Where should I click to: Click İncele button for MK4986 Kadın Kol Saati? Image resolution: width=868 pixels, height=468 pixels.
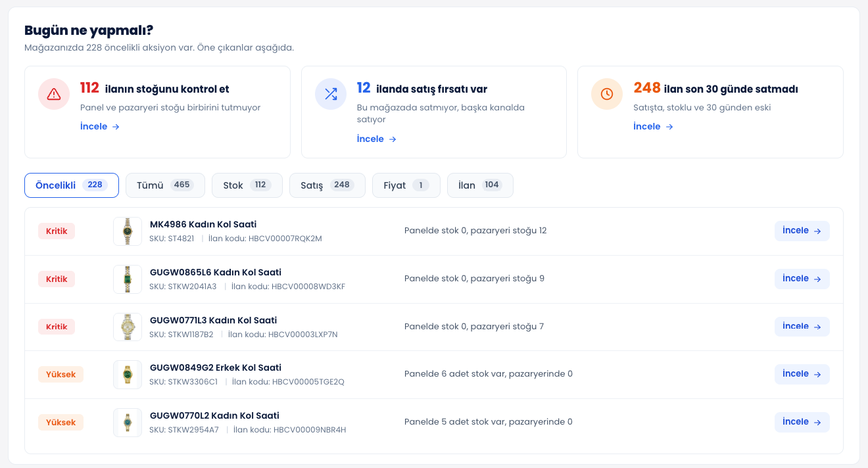802,231
